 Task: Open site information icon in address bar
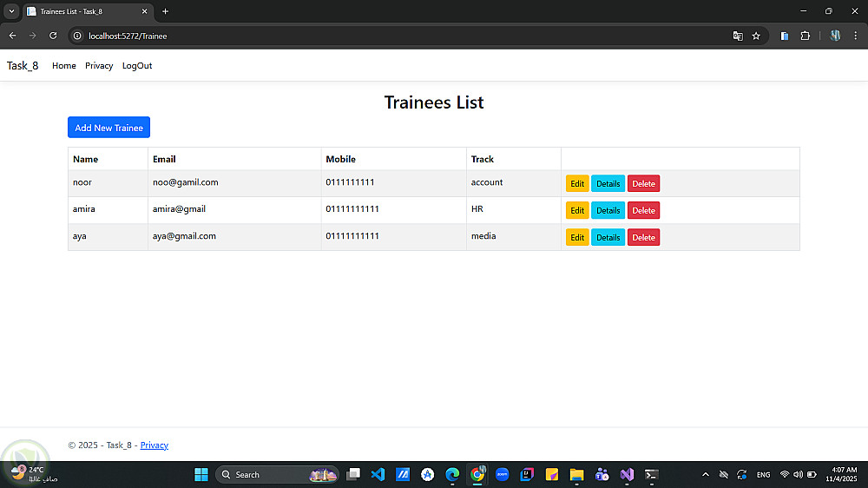[77, 36]
